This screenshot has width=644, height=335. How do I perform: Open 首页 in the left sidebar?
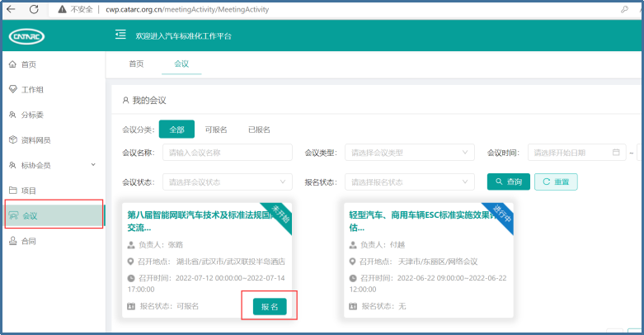[28, 64]
